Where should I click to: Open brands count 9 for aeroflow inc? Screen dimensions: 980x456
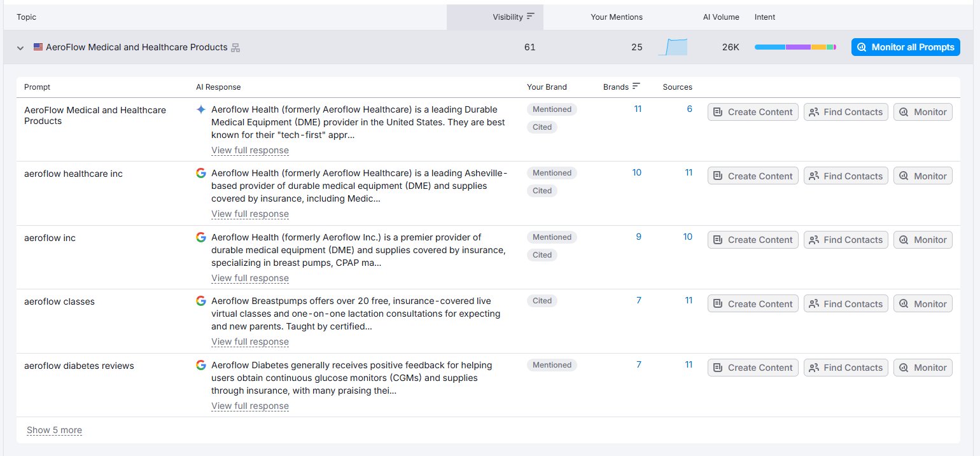(x=638, y=237)
